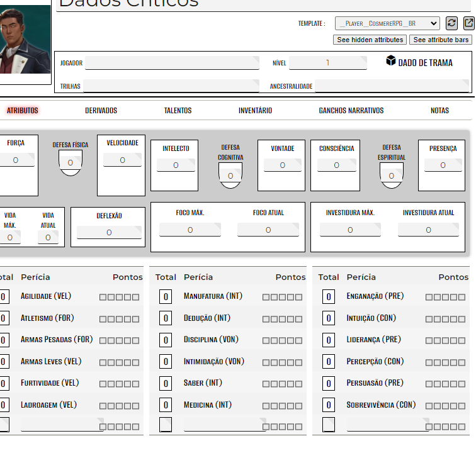Check first point box for Enganação (PRE)
Viewport: 476px width, 458px height.
(x=429, y=297)
